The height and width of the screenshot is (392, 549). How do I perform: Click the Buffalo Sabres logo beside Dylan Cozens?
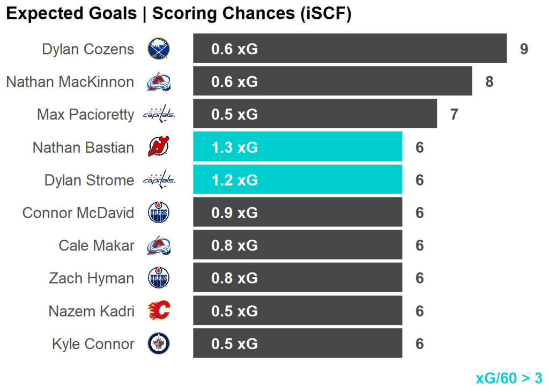click(x=159, y=49)
